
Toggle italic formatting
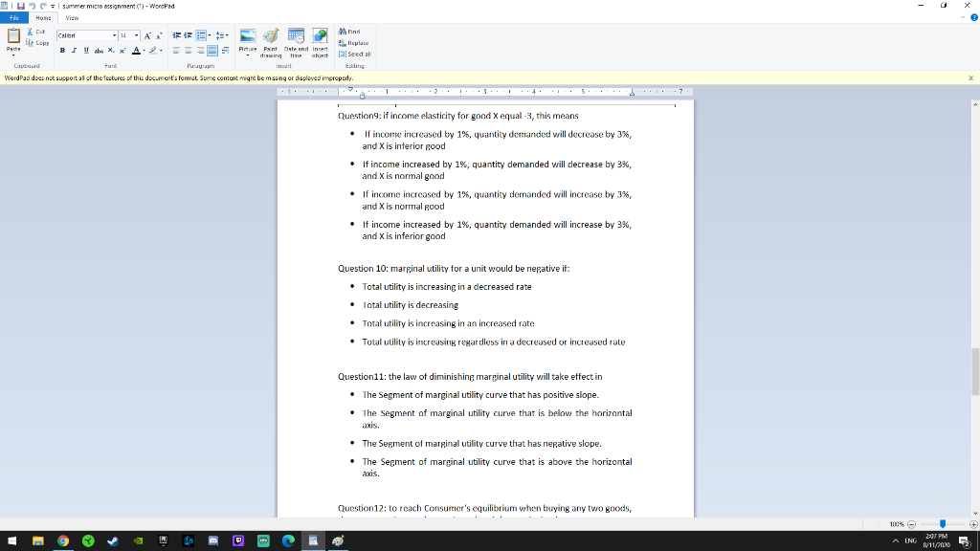tap(74, 48)
